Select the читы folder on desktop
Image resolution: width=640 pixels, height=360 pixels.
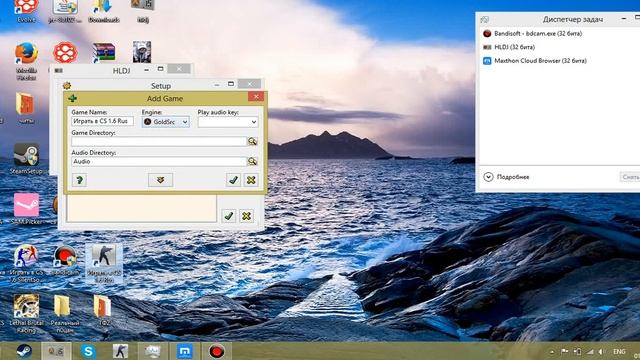point(26,108)
